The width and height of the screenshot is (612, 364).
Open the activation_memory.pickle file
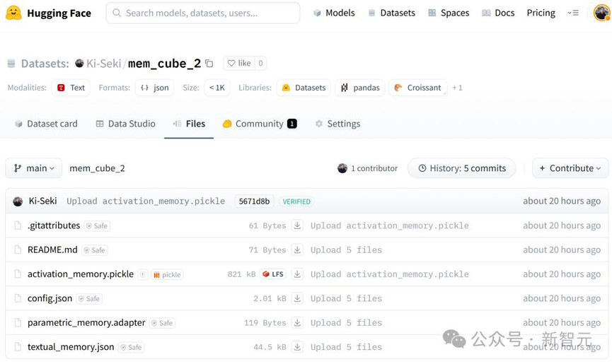[81, 274]
